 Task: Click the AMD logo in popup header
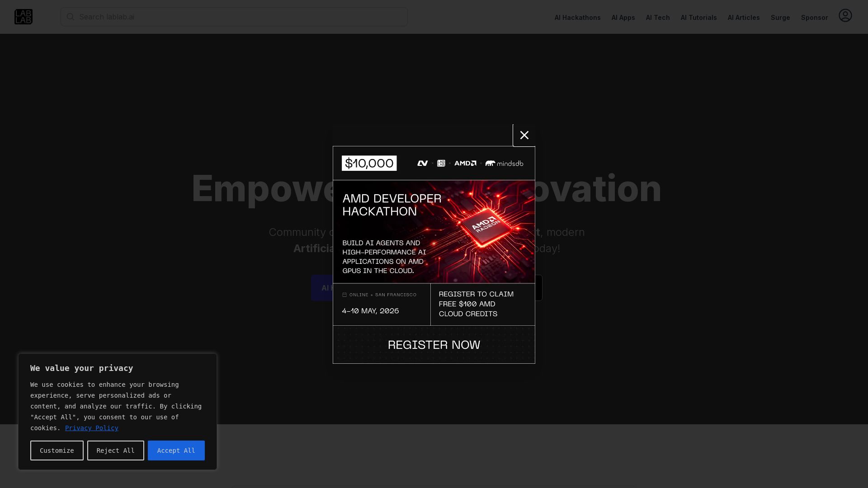point(465,163)
